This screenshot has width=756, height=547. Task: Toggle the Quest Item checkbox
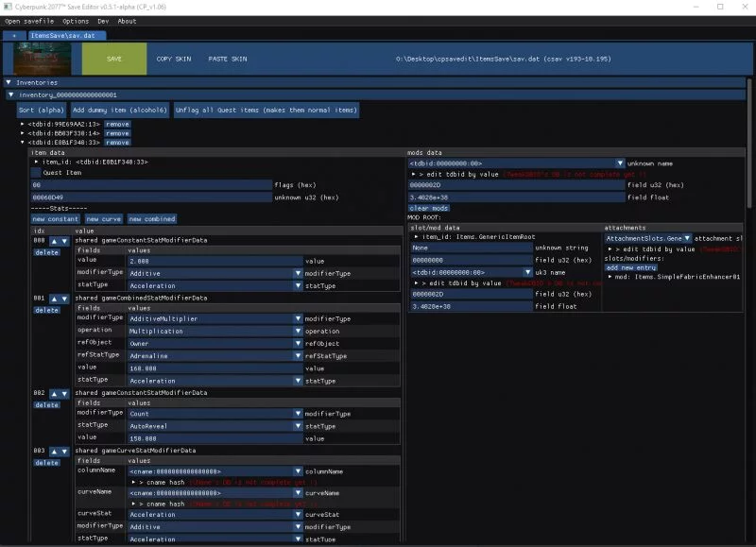(x=36, y=173)
